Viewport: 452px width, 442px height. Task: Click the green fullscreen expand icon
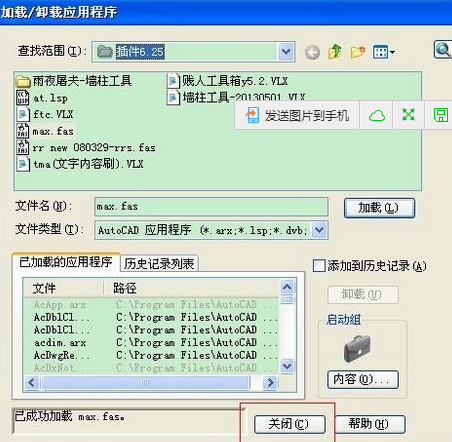(408, 115)
